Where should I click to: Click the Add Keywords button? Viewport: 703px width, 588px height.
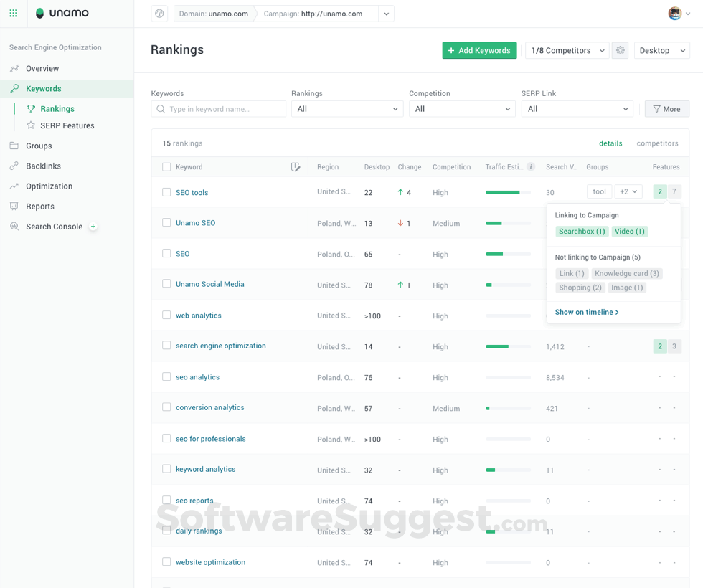pos(479,50)
